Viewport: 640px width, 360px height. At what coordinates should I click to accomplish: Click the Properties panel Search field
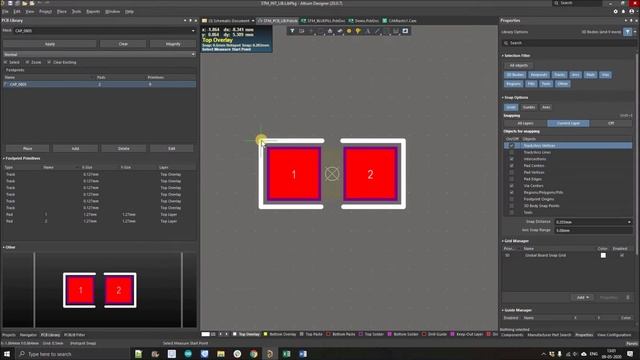pos(567,43)
